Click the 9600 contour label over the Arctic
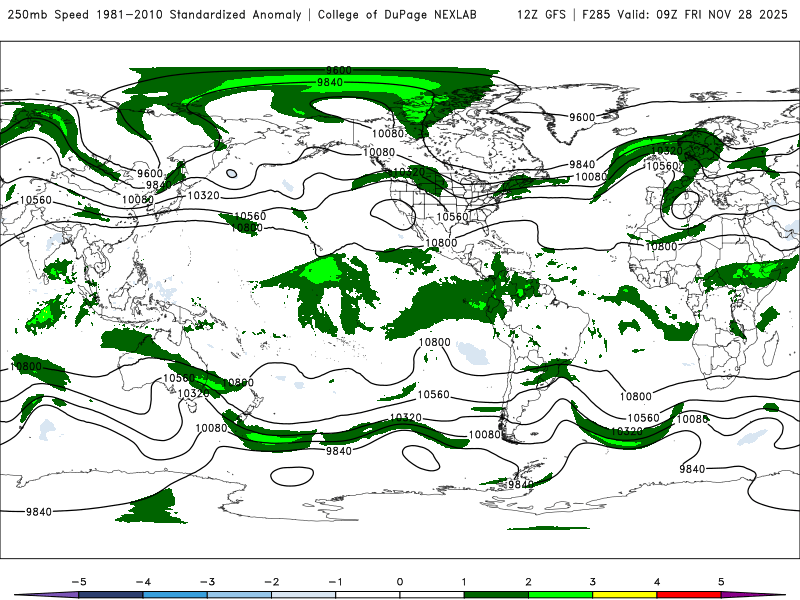This screenshot has height=600, width=800. tap(339, 70)
